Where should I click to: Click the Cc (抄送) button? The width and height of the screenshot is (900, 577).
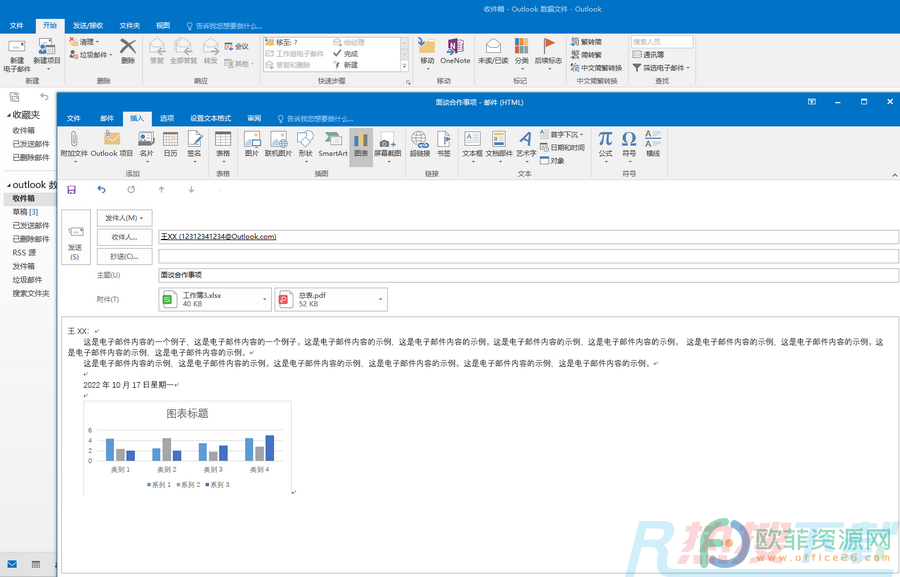coord(125,257)
